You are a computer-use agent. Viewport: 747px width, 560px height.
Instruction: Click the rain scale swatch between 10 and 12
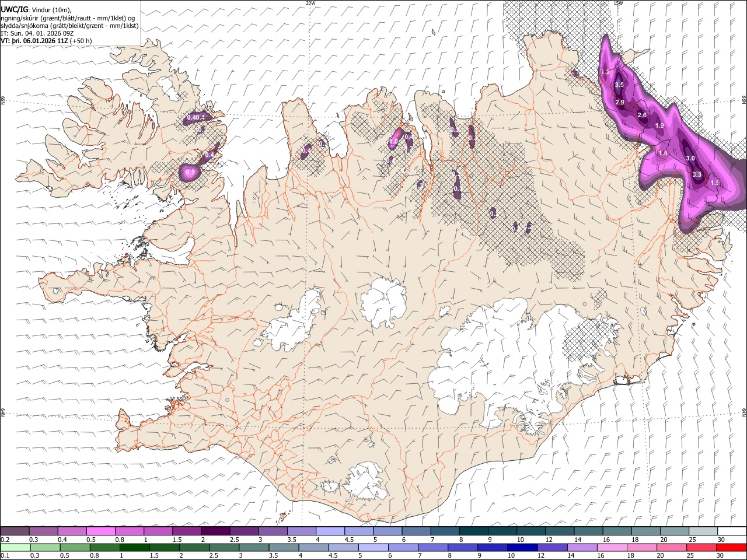click(522, 547)
